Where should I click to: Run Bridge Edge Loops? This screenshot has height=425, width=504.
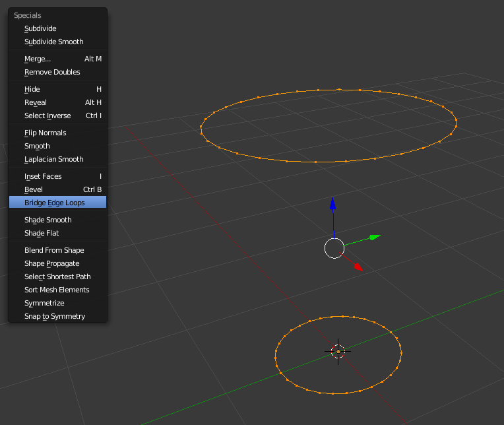(x=57, y=203)
